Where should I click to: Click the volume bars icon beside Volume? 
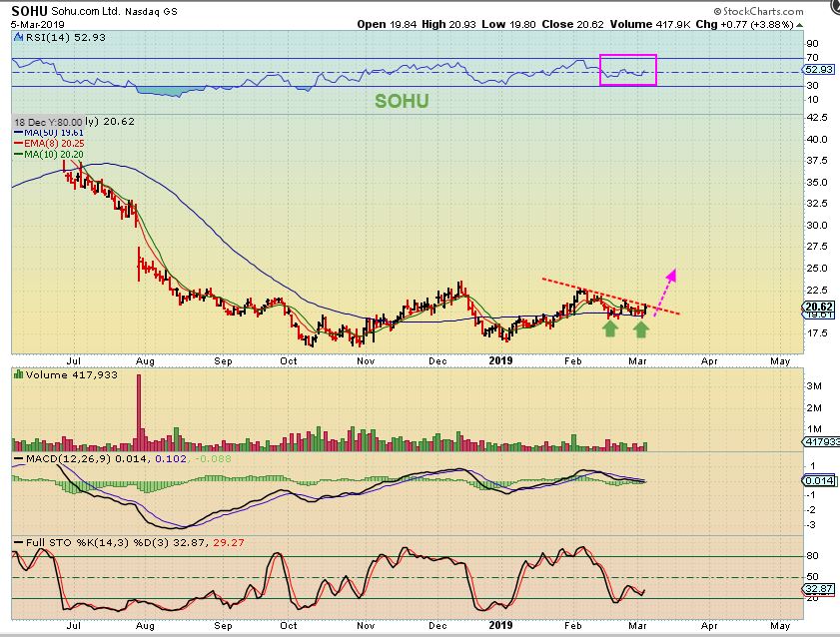(x=19, y=374)
